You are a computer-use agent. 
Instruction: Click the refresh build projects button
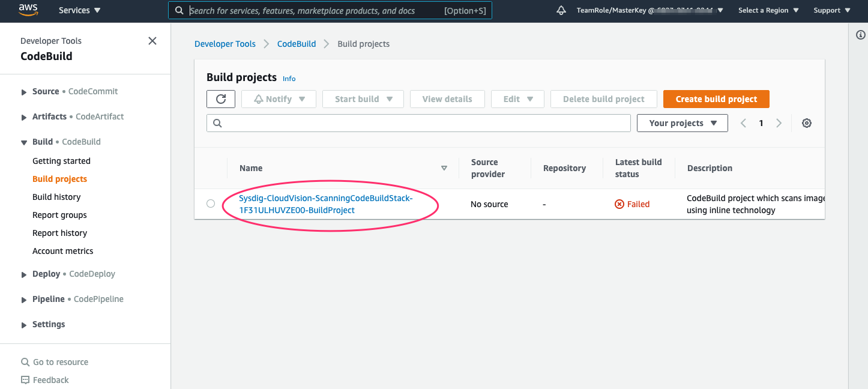pyautogui.click(x=221, y=99)
